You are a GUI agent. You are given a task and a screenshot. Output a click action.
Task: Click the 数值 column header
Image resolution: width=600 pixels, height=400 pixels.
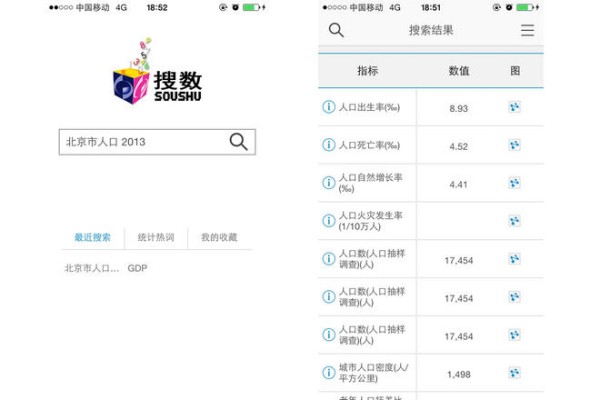459,71
